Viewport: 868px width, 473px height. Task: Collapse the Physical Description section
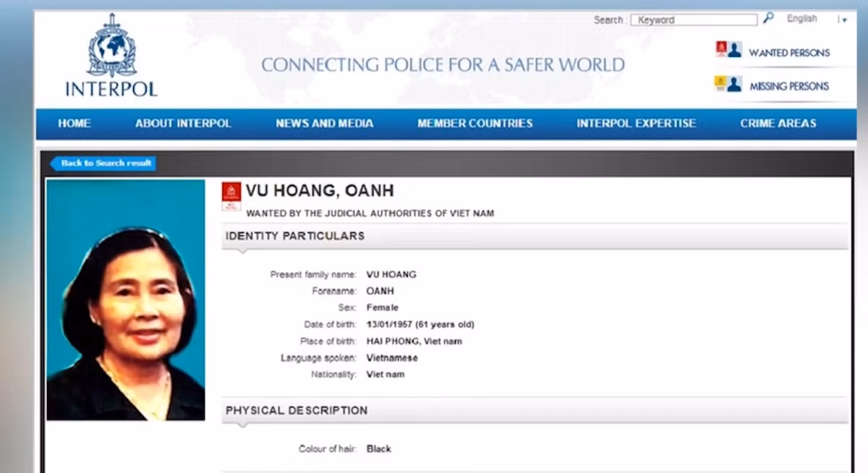(297, 410)
